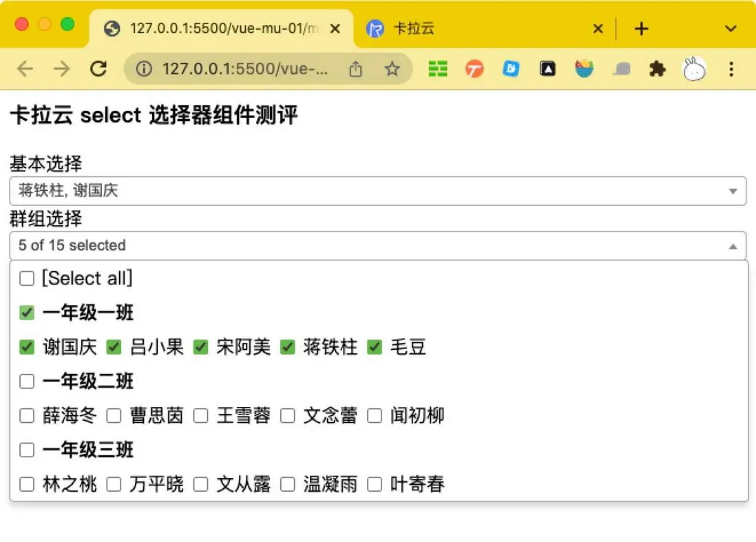
Task: Click the macOS yellow minimize button
Action: coord(45,24)
